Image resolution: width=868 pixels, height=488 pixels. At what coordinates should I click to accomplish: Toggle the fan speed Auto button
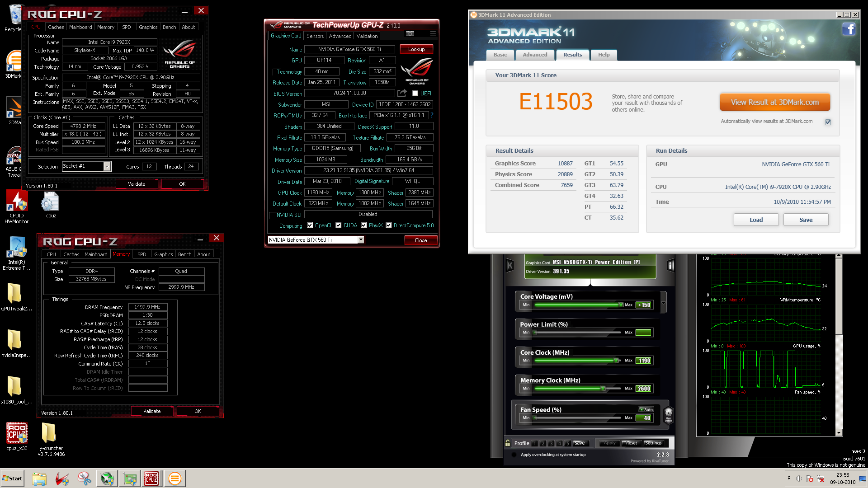646,409
